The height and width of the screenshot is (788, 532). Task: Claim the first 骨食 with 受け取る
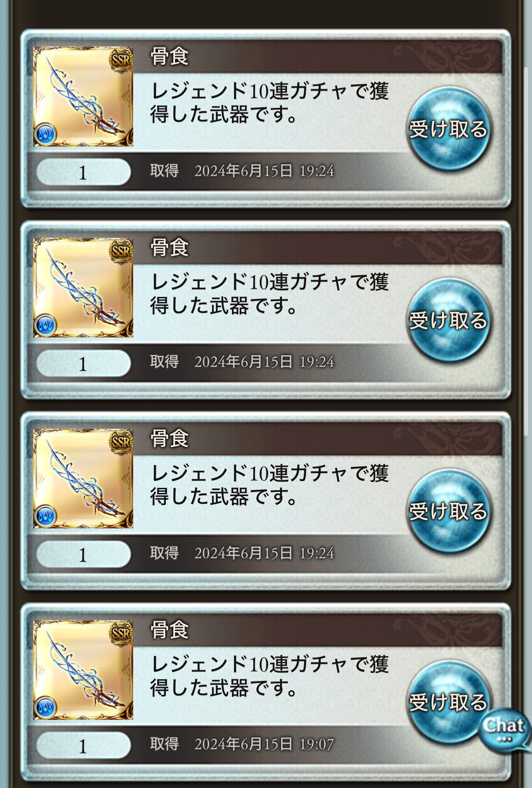click(x=448, y=129)
